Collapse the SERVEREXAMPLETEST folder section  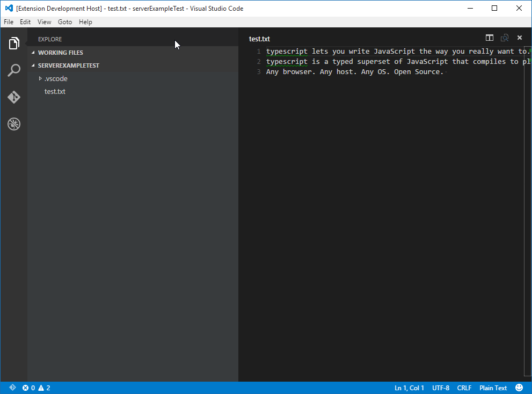point(68,65)
